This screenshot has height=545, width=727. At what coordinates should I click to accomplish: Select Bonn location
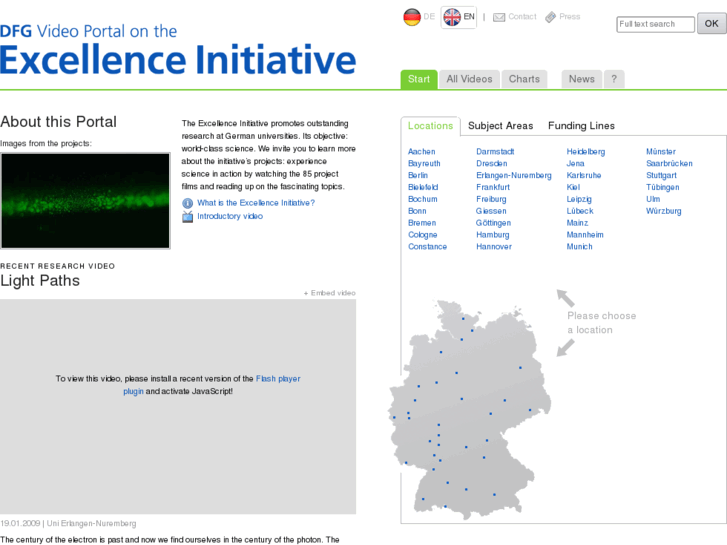(417, 211)
